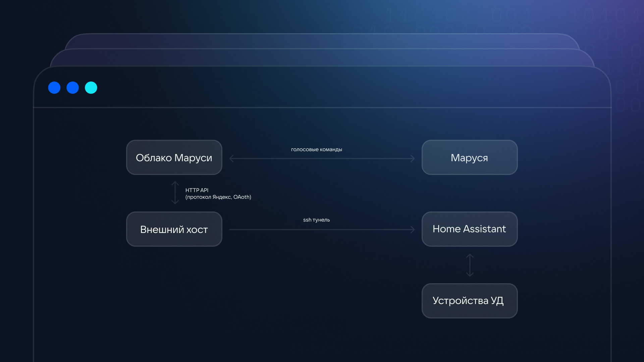Click the ssh тунель label
Image resolution: width=644 pixels, height=362 pixels.
(x=316, y=220)
